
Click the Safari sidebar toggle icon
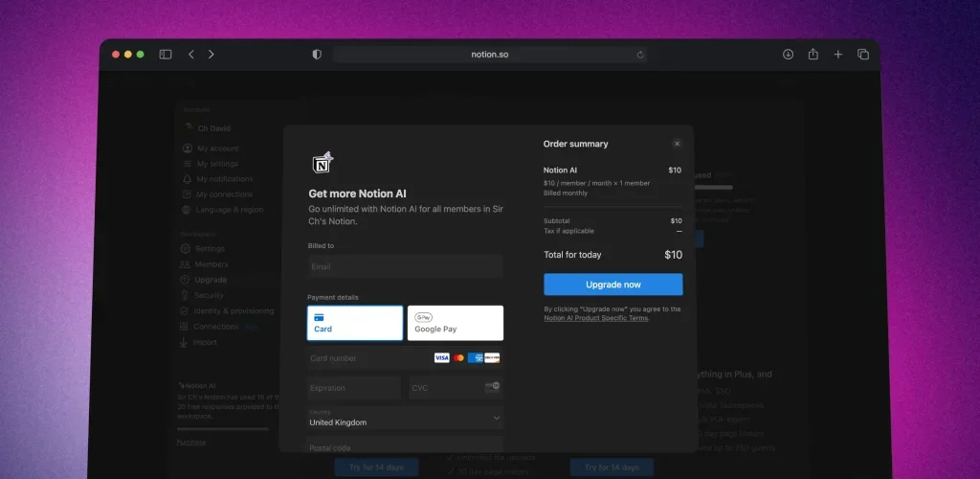click(166, 55)
